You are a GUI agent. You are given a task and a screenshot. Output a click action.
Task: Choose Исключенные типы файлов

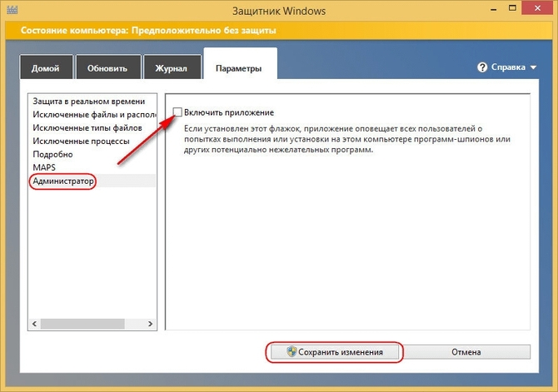click(x=92, y=127)
